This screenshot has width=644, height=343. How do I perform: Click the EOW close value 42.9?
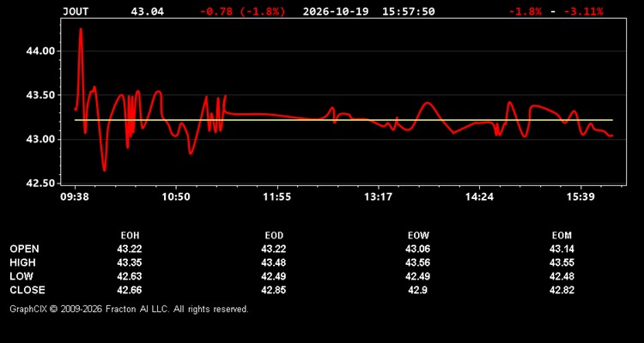tap(417, 290)
